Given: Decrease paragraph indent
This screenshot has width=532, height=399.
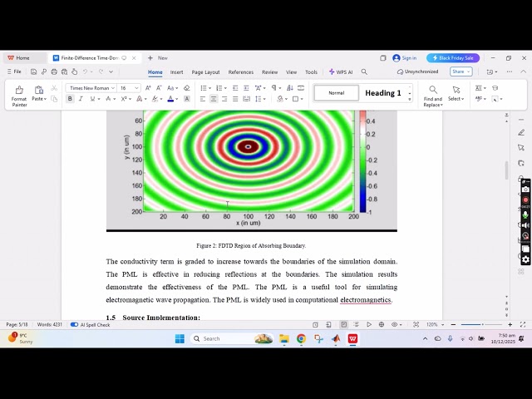Looking at the screenshot, I should tap(235, 88).
